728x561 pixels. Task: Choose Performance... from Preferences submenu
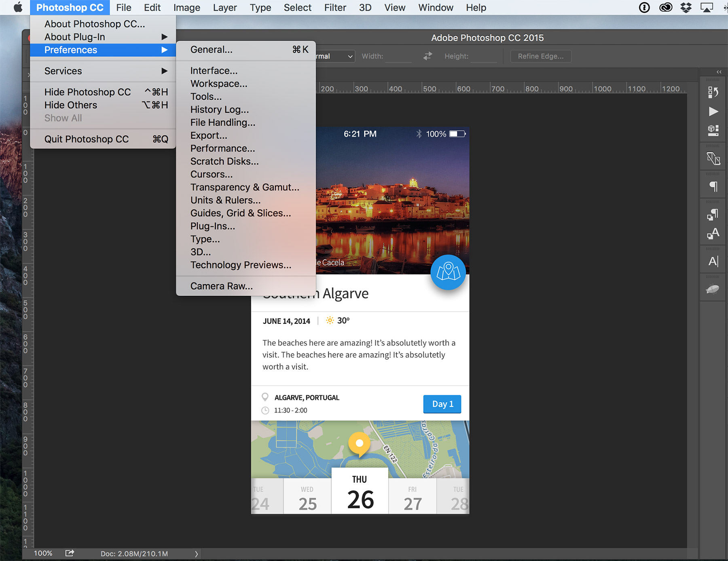tap(222, 149)
